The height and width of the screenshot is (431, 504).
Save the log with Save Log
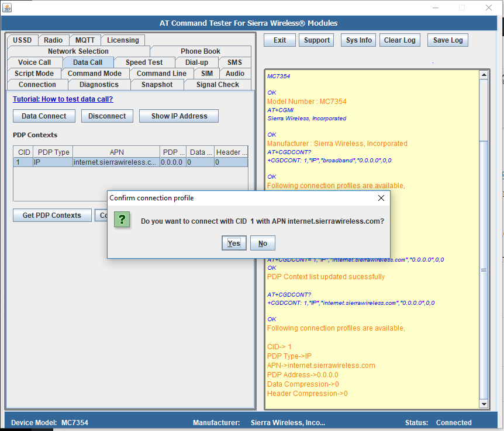[x=448, y=40]
